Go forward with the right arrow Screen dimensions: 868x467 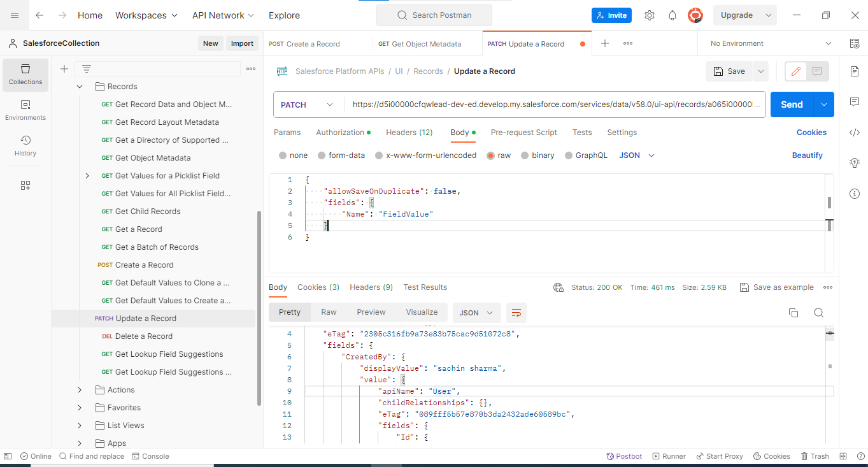pos(62,15)
